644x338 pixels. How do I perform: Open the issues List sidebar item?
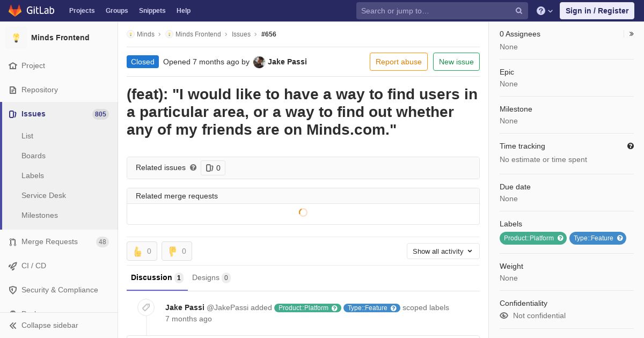point(27,136)
